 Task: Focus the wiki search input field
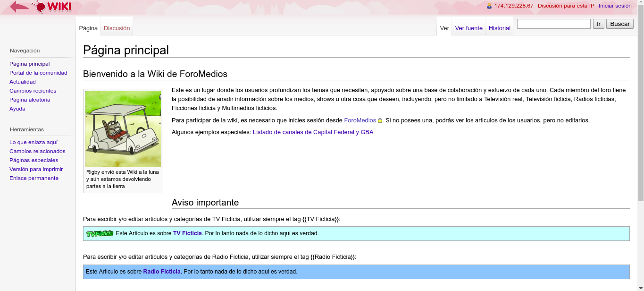(554, 24)
